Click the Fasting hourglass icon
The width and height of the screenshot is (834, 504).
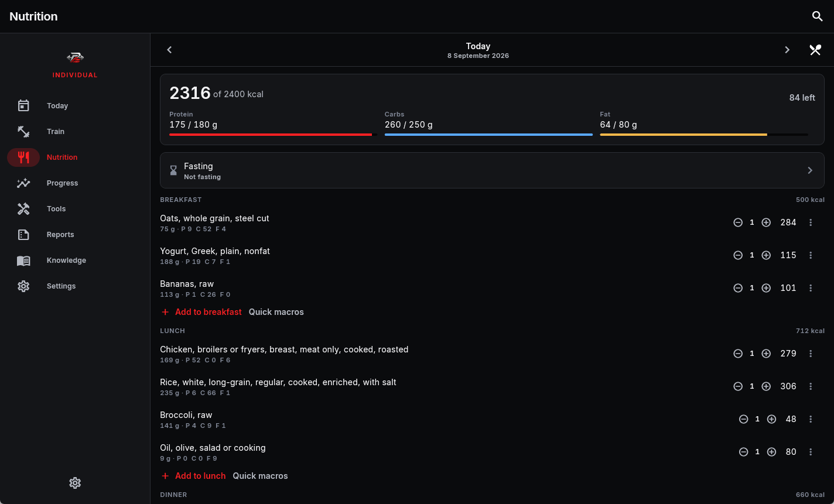pyautogui.click(x=173, y=170)
